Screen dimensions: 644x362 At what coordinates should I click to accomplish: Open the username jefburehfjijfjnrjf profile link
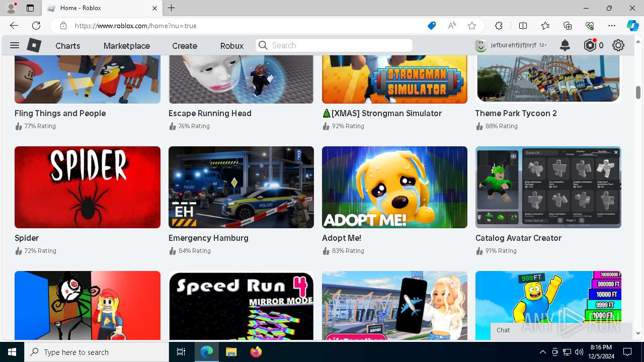pos(514,45)
